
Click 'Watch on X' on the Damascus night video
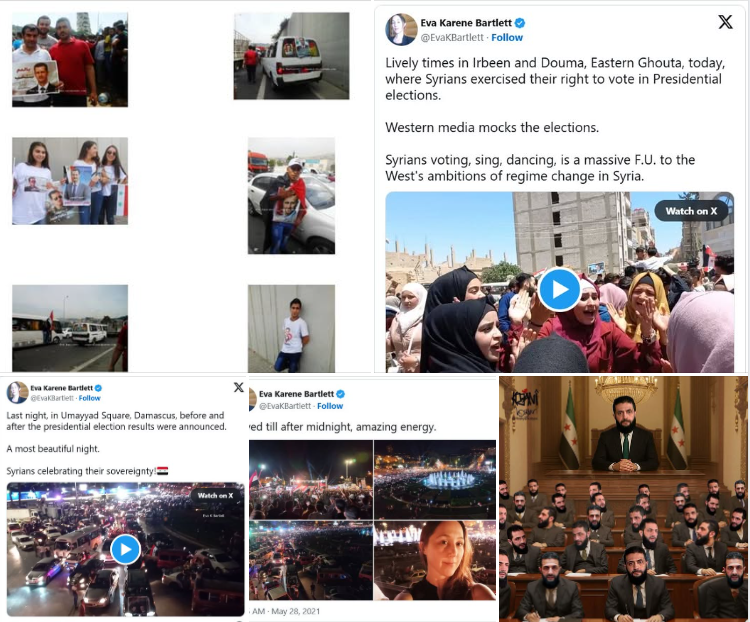click(x=215, y=496)
